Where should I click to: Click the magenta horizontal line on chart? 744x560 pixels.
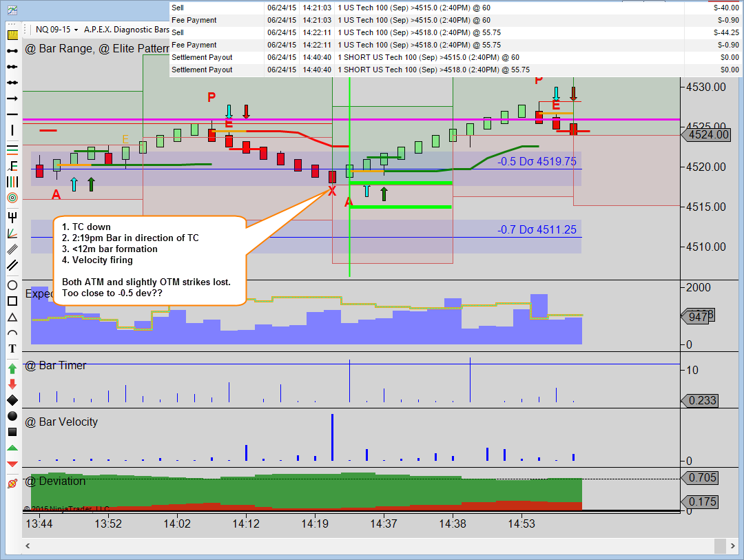tap(351, 120)
